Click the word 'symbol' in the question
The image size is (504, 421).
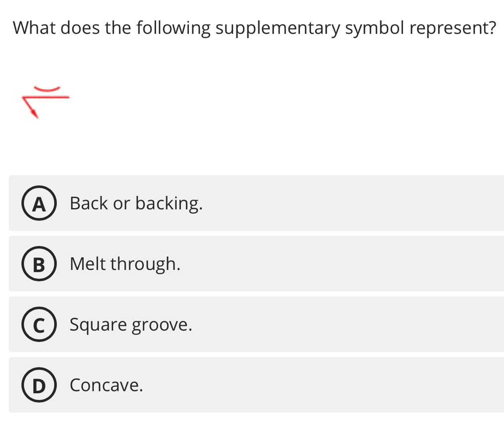(375, 28)
